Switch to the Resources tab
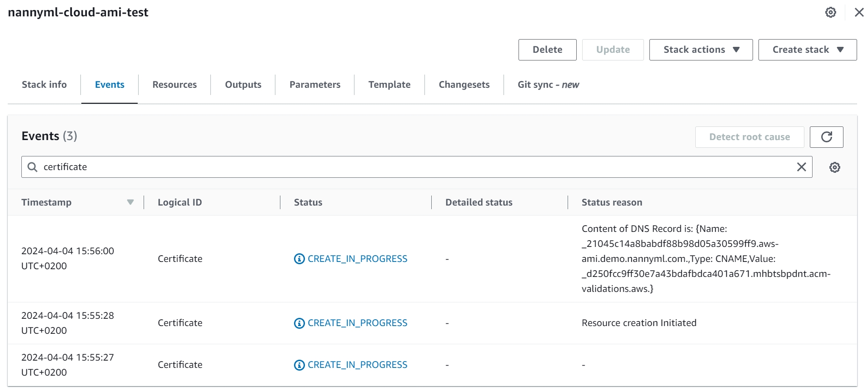The width and height of the screenshot is (868, 392). (x=175, y=85)
